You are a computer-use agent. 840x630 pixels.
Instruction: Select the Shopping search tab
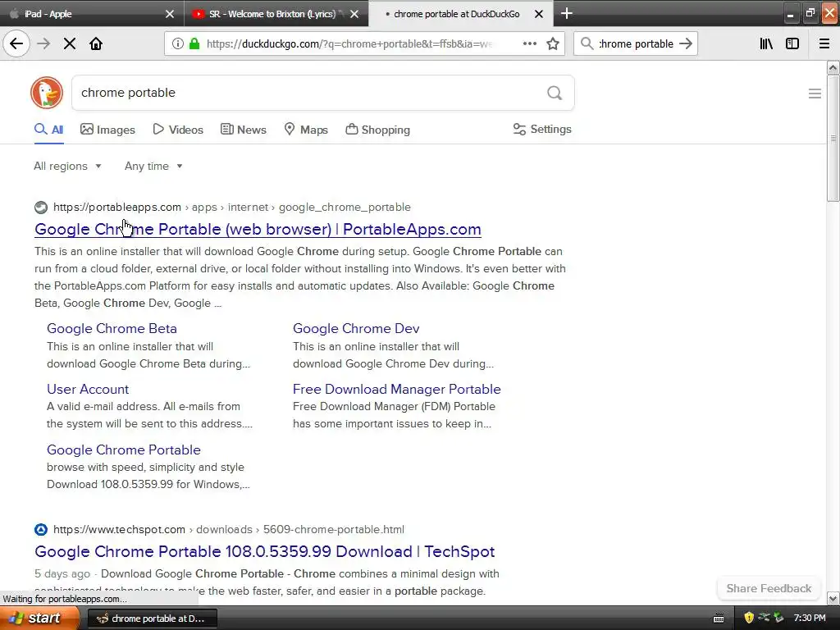(x=377, y=130)
